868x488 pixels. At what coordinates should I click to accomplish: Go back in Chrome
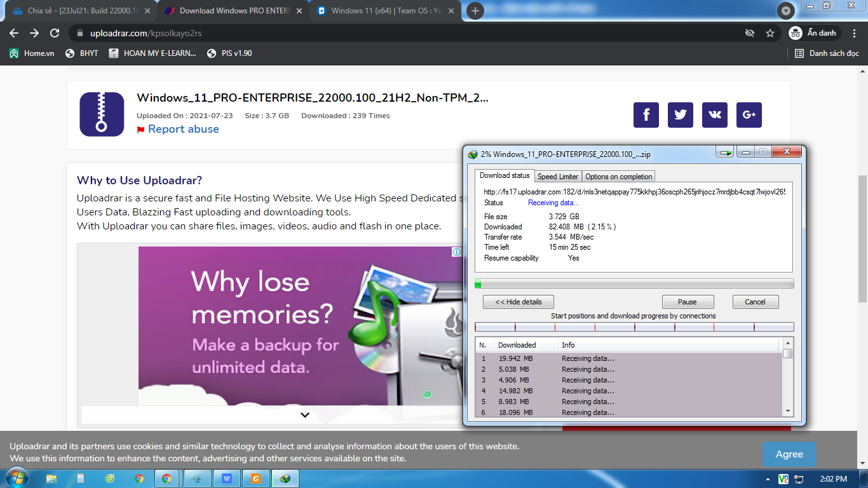(14, 33)
